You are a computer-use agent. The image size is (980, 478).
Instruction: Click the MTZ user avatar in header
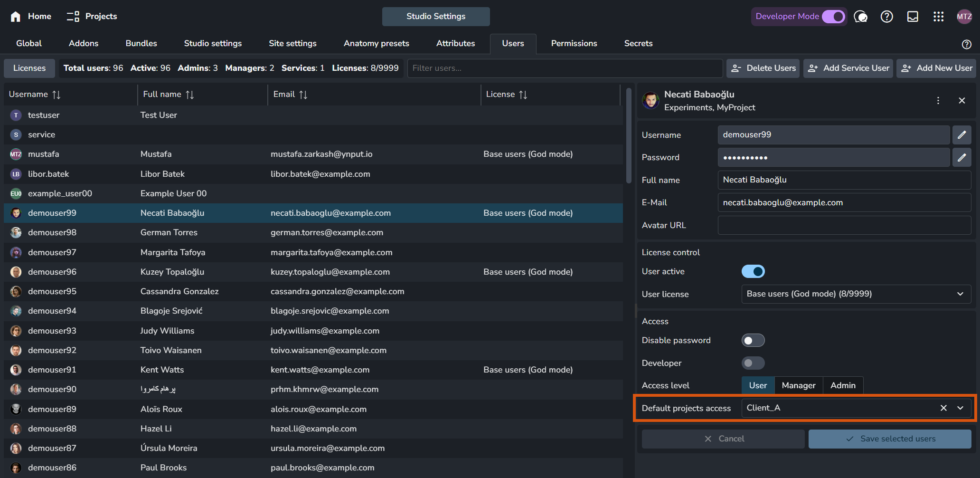[964, 17]
